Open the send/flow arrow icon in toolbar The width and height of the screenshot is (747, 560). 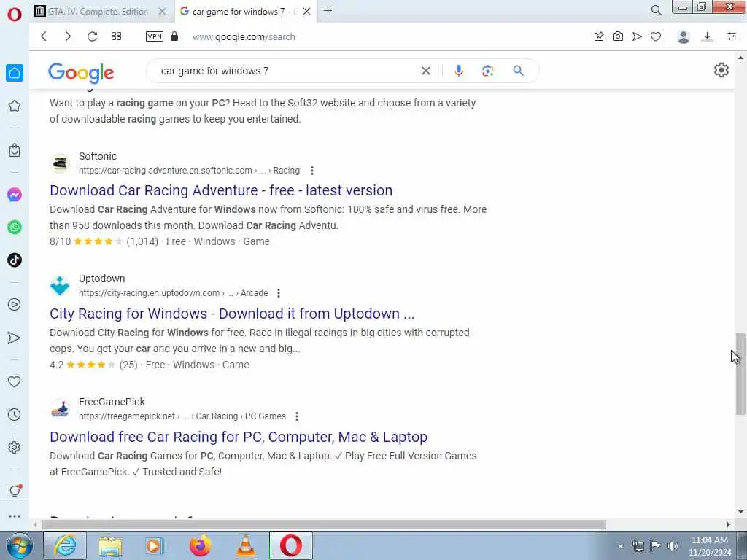click(637, 36)
